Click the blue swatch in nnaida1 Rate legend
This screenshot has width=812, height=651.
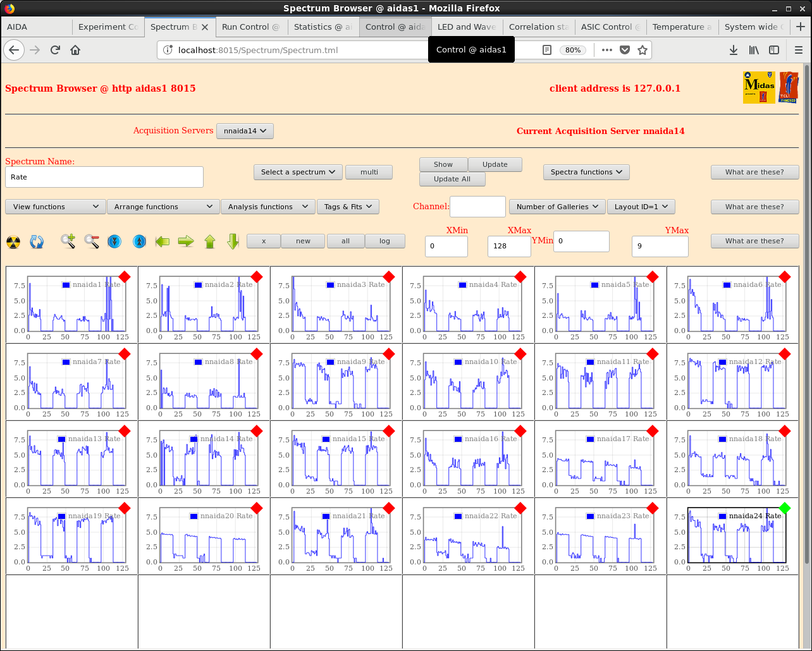pos(66,285)
